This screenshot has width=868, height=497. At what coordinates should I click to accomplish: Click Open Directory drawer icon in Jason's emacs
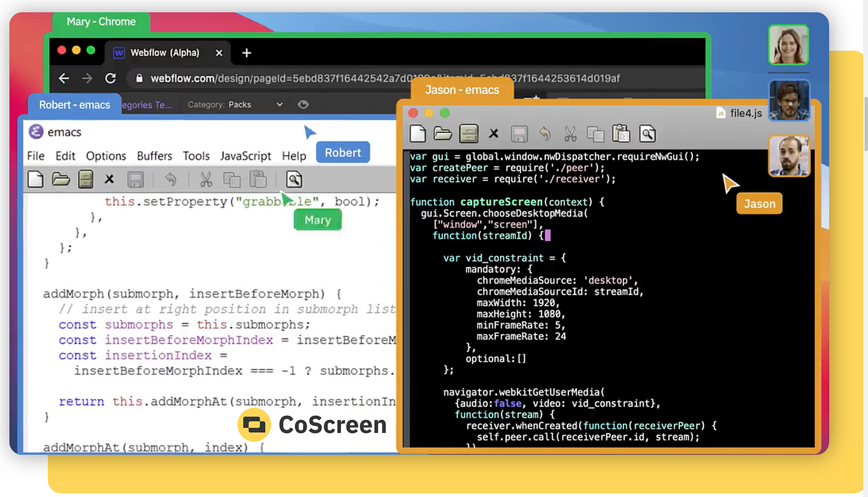click(x=468, y=134)
